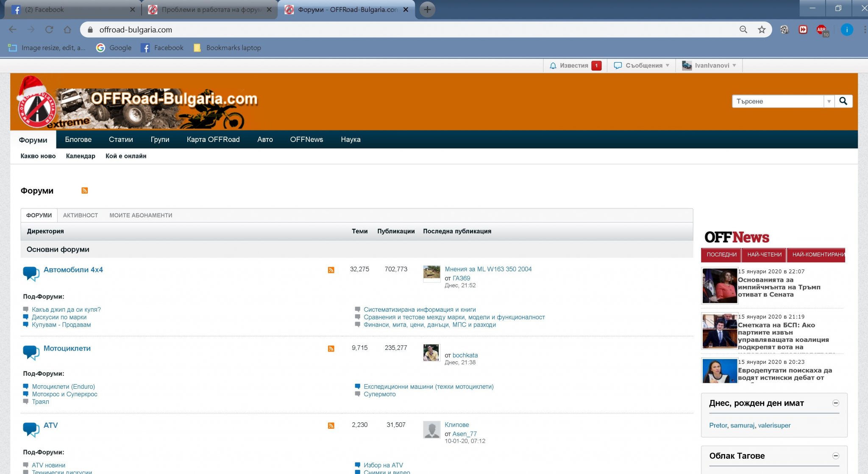This screenshot has height=474, width=868.
Task: Collapse the Облак Тагове widget
Action: click(835, 456)
